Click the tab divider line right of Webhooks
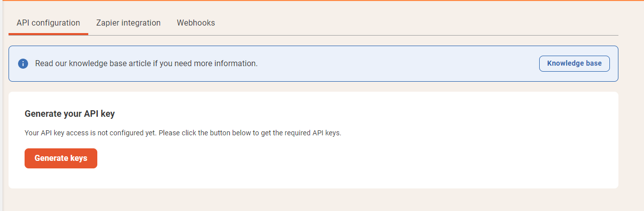Image resolution: width=644 pixels, height=211 pixels. point(420,35)
